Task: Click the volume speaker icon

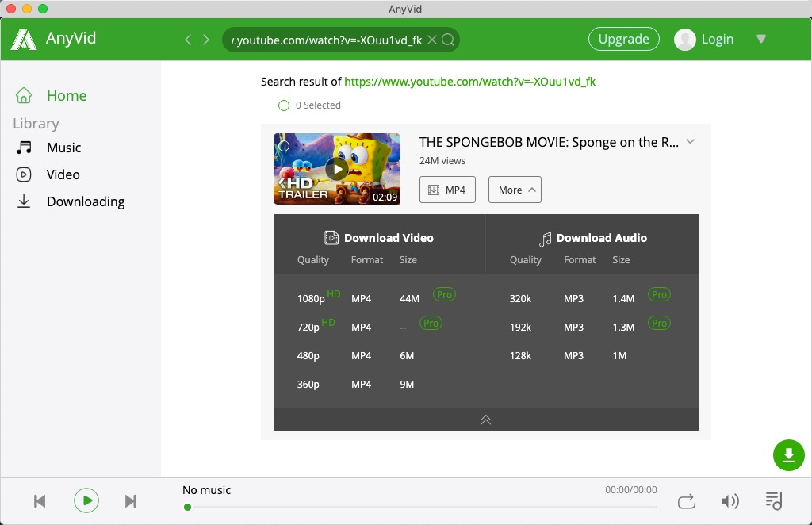Action: tap(730, 501)
